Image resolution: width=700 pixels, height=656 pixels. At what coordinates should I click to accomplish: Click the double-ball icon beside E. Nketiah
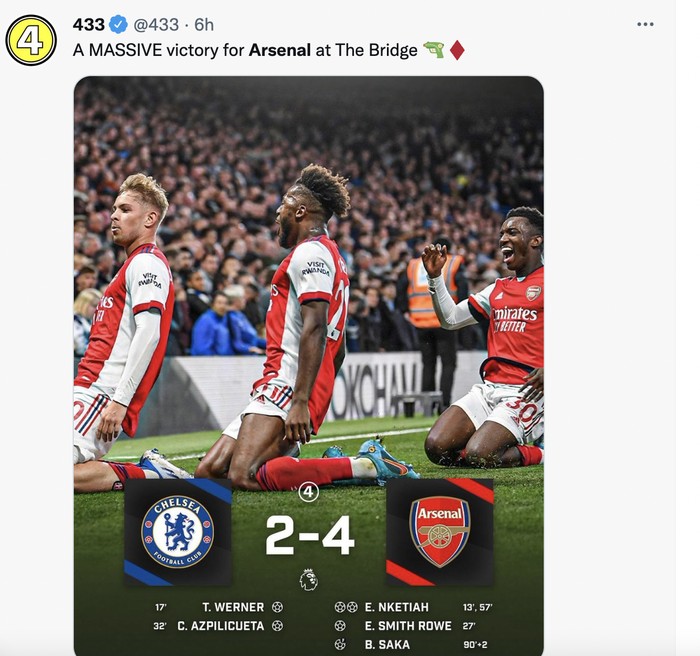346,607
